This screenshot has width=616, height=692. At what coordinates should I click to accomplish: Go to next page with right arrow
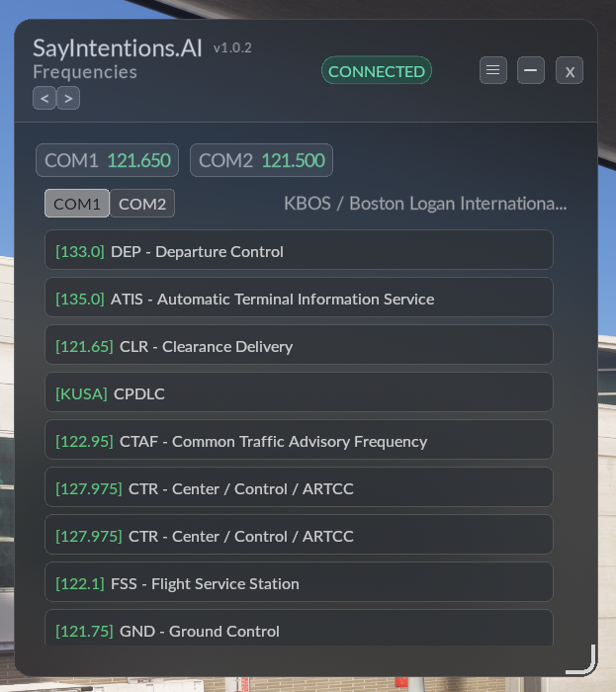pos(68,98)
